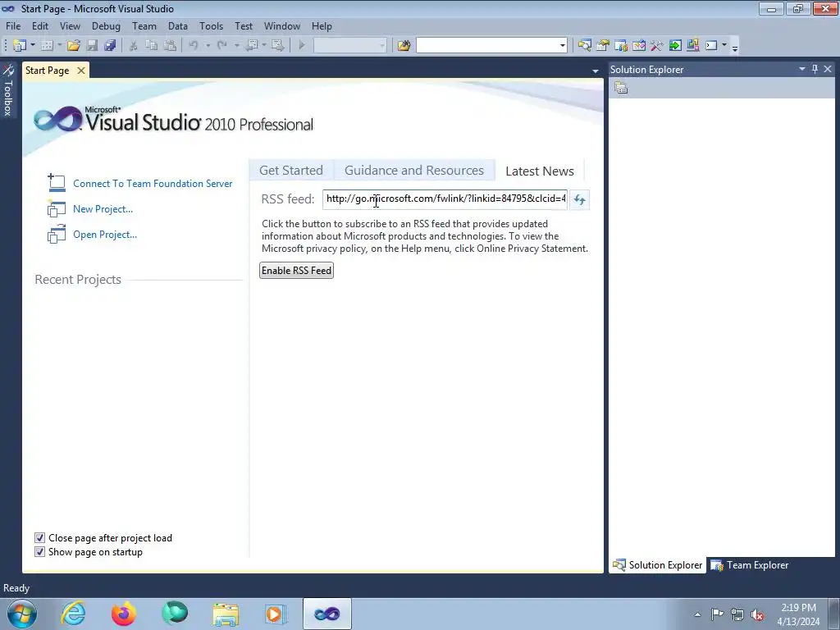Click the RSS feed URL input field
Viewport: 840px width, 630px height.
[445, 199]
